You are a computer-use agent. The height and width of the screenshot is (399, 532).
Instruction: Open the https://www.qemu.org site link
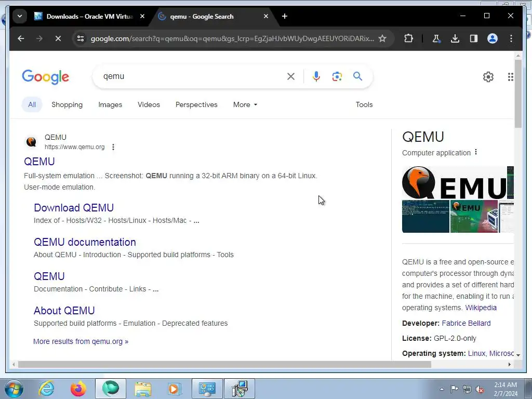tap(75, 147)
